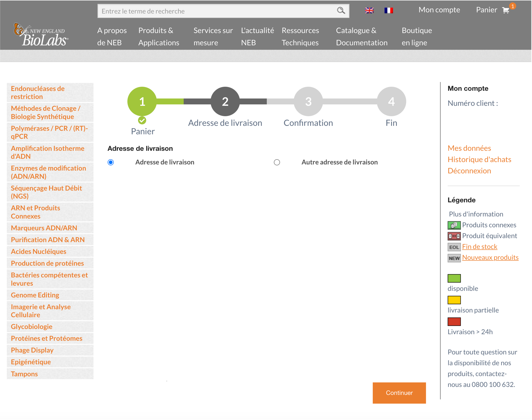Open Glycobiologie category
The height and width of the screenshot is (420, 532).
[x=50, y=327]
